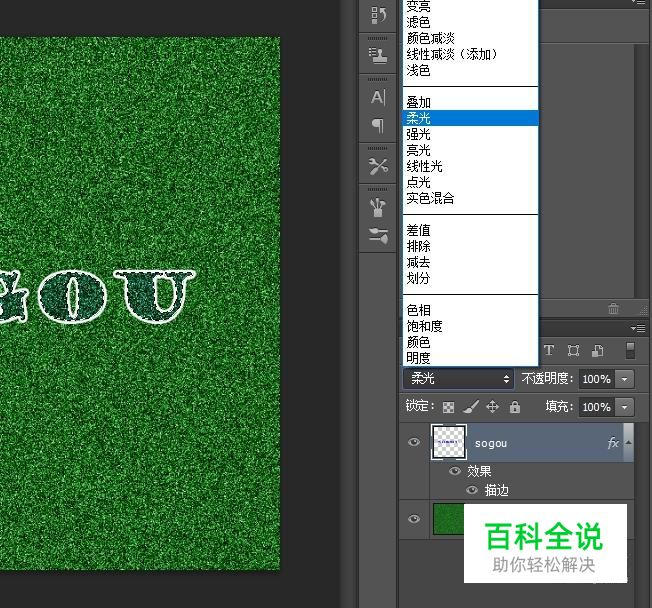Lock position move icon
The width and height of the screenshot is (652, 608).
point(492,407)
